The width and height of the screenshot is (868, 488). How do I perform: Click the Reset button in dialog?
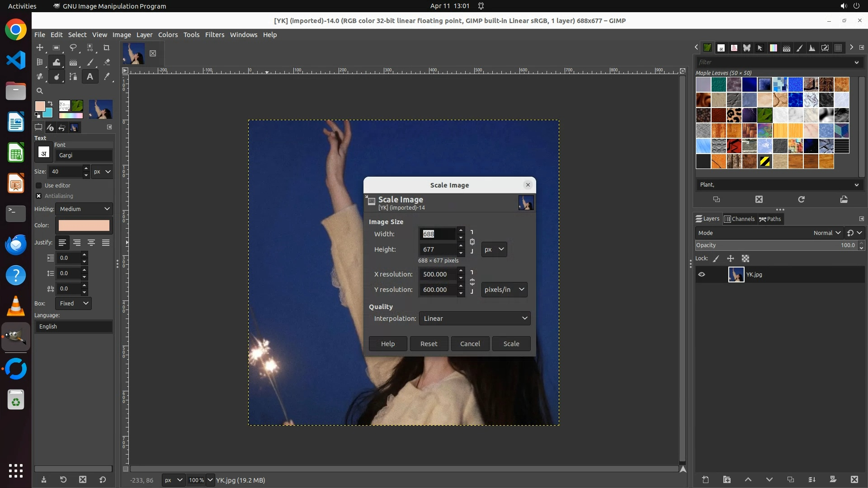click(x=429, y=344)
